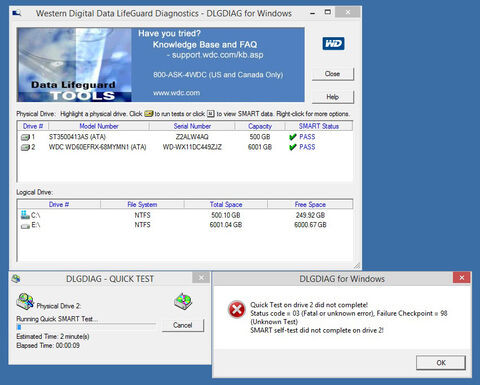Image resolution: width=480 pixels, height=385 pixels.
Task: Click the green checkmark for drive 1
Action: 293,137
